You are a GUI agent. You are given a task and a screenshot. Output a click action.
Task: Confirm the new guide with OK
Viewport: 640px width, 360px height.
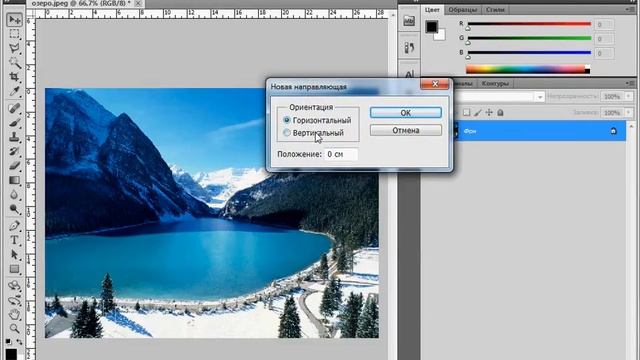click(406, 113)
